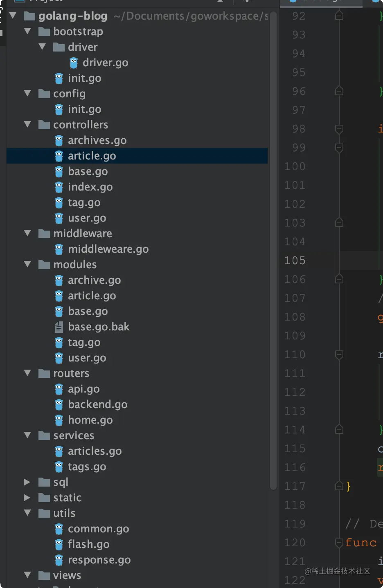Click the common.go gopher icon
Image resolution: width=383 pixels, height=588 pixels.
[59, 529]
